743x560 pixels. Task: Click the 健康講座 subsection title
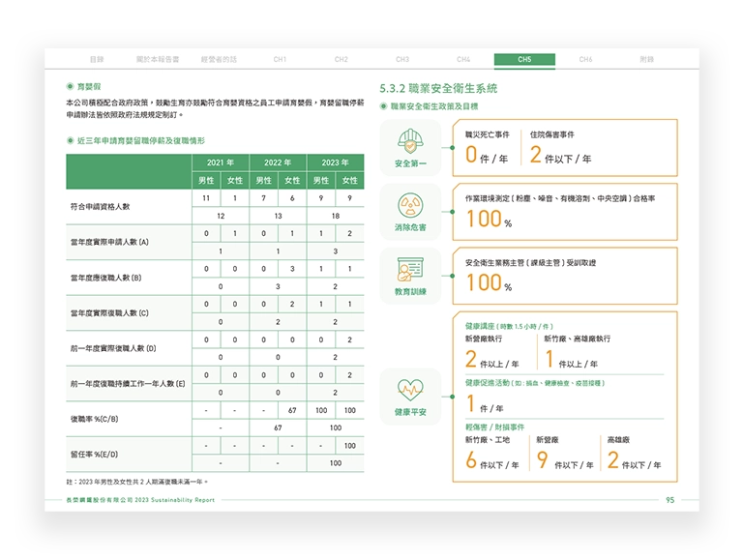click(509, 326)
